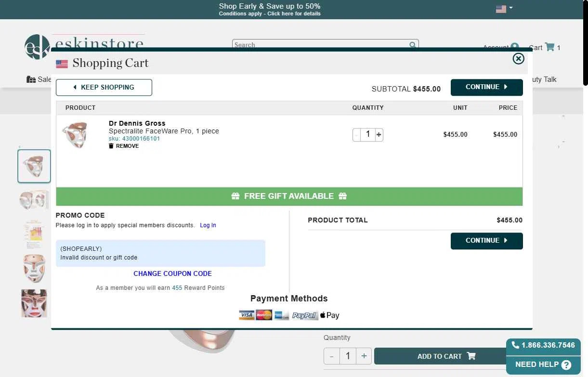Close the Shopping Cart dialog
This screenshot has height=377, width=588.
tap(518, 59)
